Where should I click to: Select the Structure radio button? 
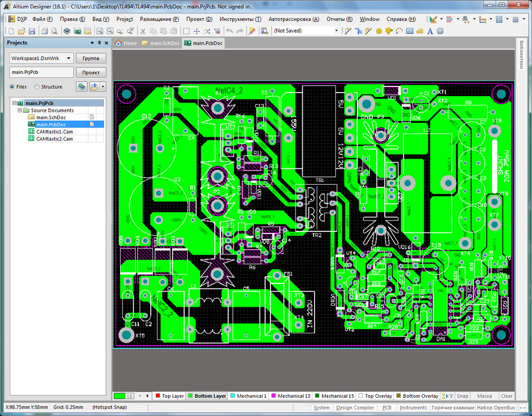[36, 87]
